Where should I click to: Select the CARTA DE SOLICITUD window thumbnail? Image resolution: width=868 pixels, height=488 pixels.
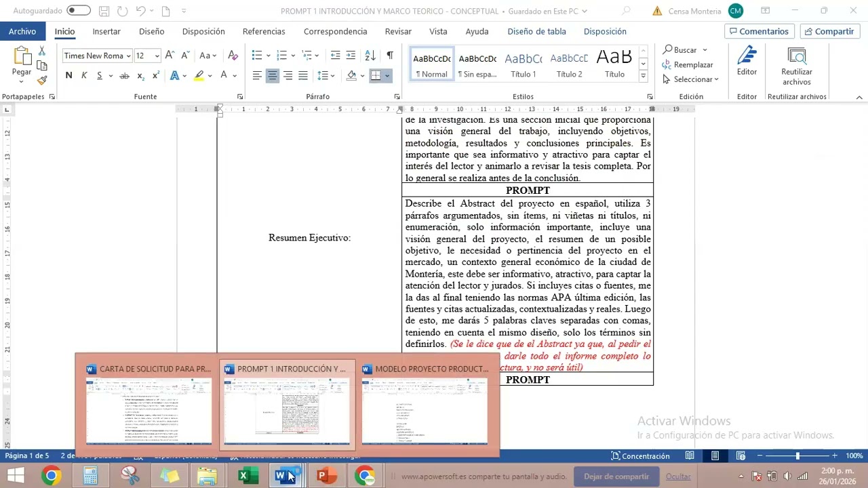pos(149,404)
